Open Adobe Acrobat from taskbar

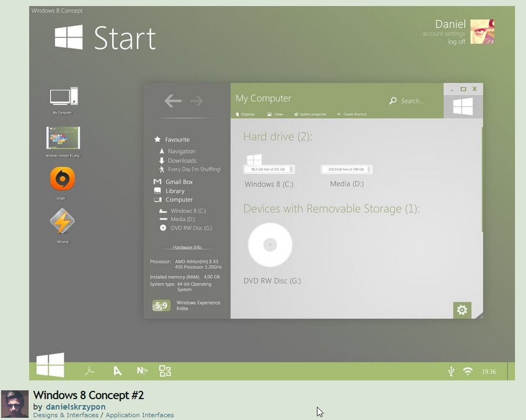(x=90, y=371)
